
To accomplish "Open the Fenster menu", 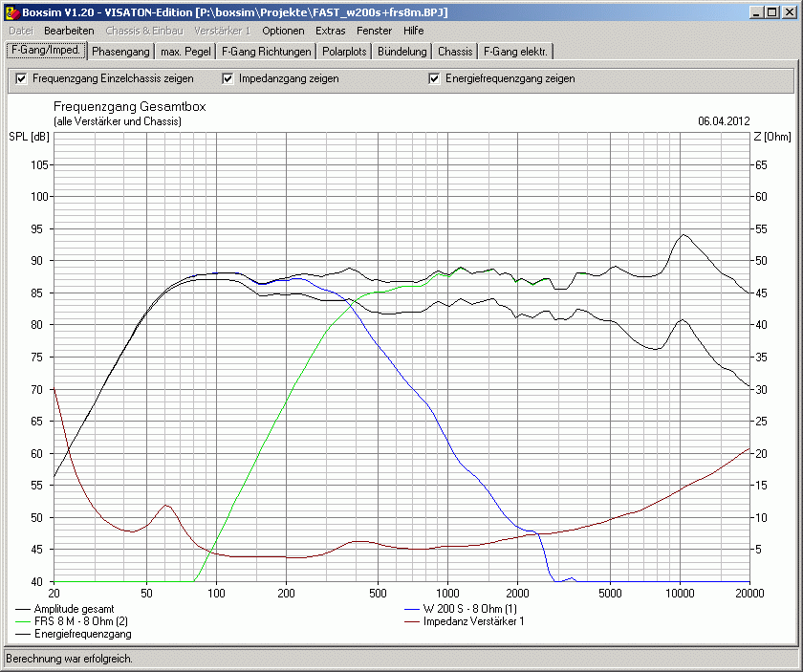I will click(374, 31).
